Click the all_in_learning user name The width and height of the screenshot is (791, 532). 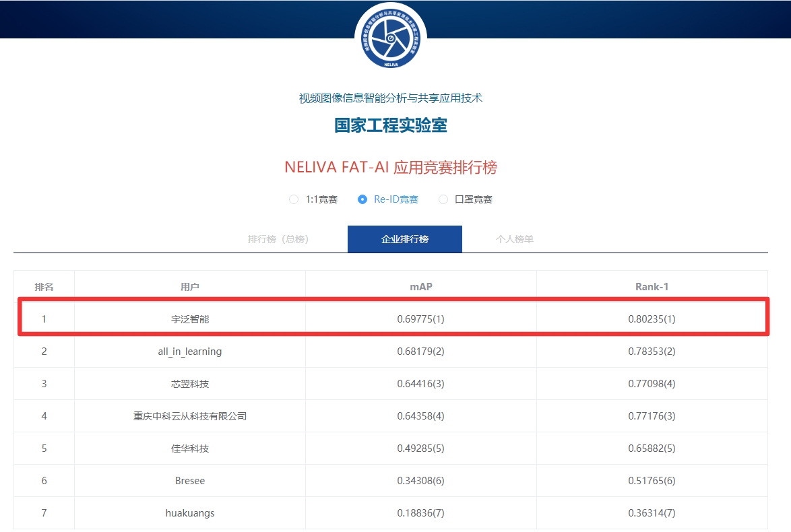coord(190,352)
